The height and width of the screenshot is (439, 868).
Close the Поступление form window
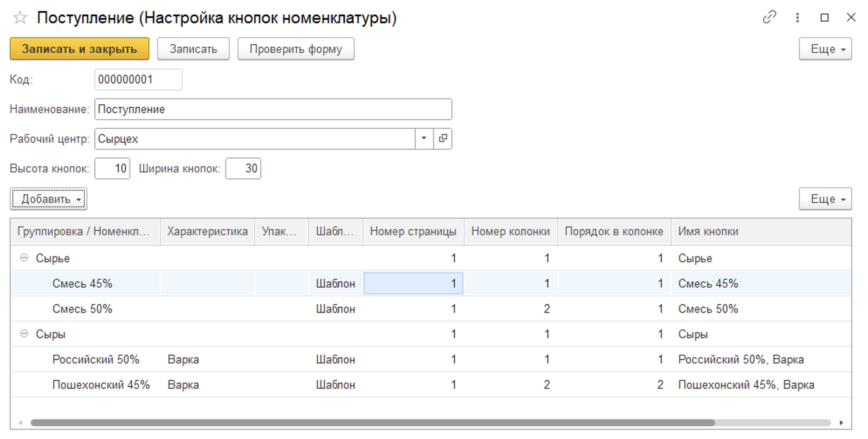point(851,17)
